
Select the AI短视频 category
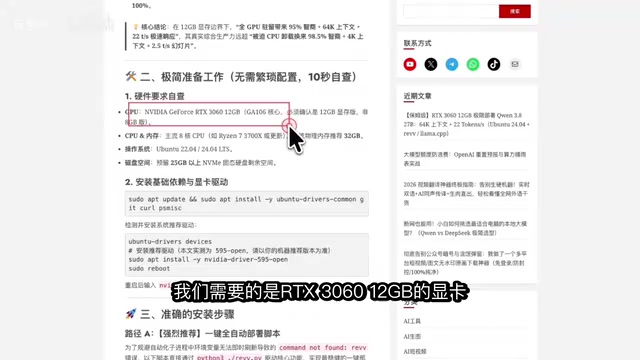(415, 351)
